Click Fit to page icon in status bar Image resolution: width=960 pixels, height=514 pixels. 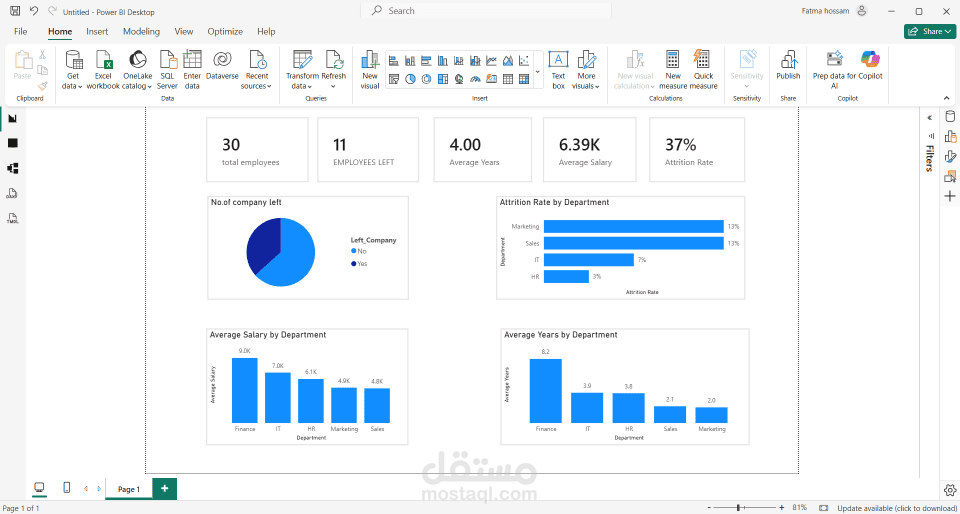click(823, 508)
